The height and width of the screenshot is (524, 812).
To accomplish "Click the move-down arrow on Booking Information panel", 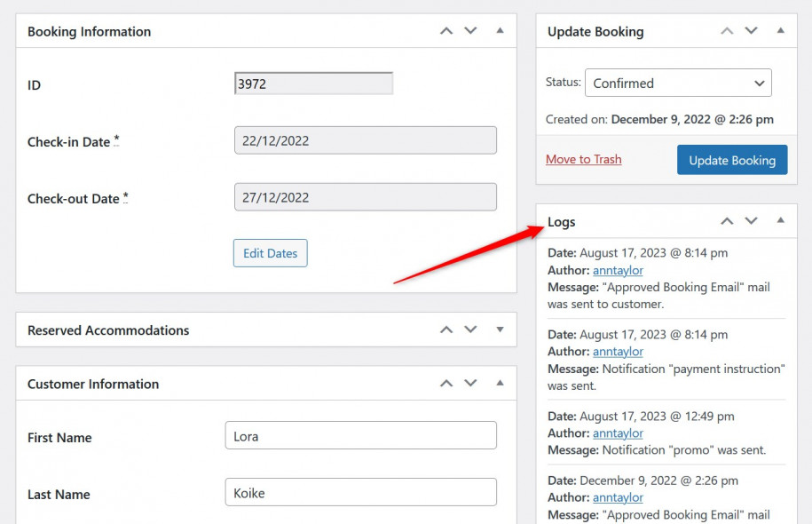I will coord(470,30).
